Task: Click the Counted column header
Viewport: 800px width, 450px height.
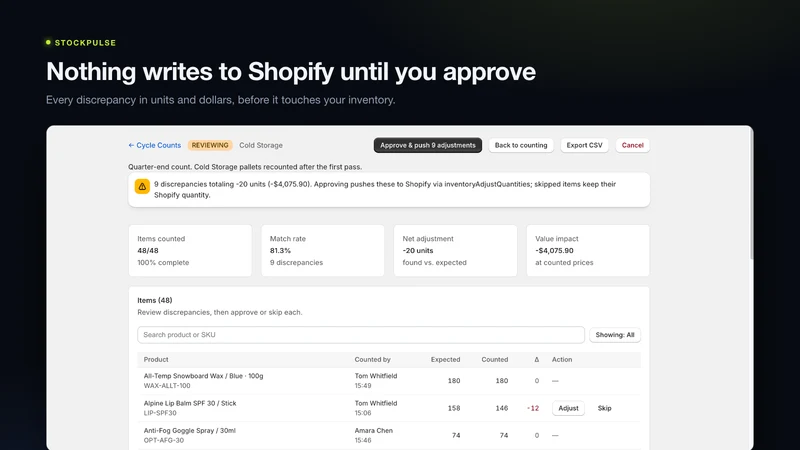Action: [x=494, y=360]
